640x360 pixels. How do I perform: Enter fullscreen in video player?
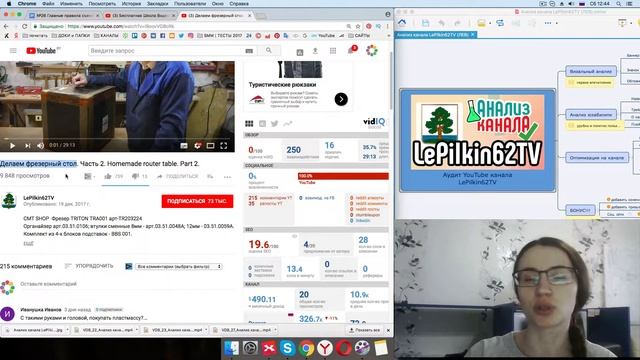224,146
